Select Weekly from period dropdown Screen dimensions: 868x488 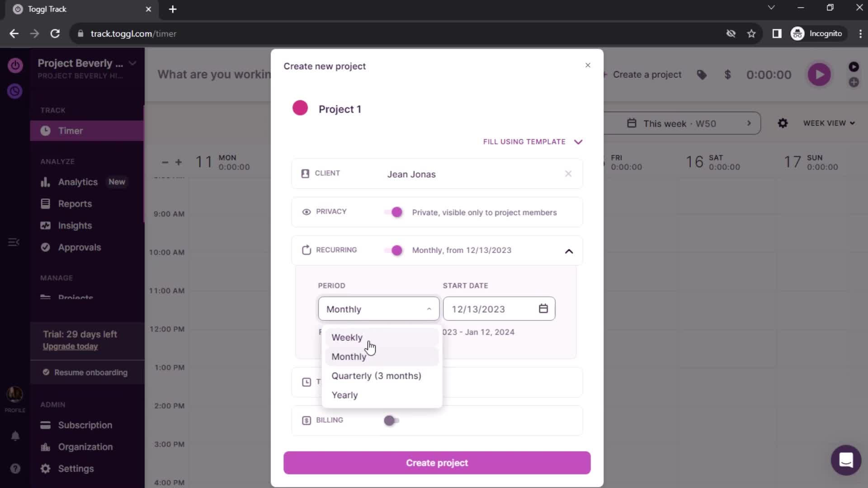point(347,337)
